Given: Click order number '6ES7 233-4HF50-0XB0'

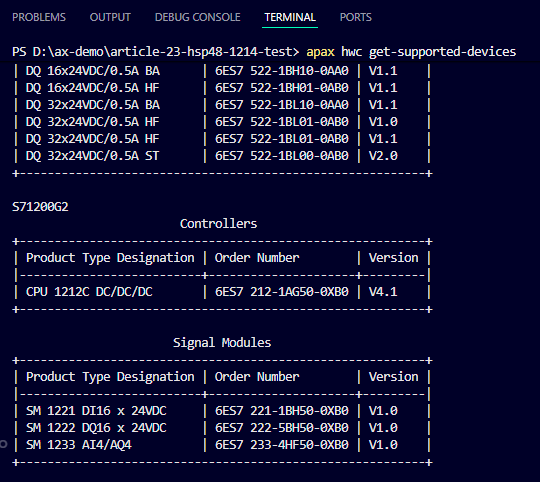Looking at the screenshot, I should click(x=282, y=445).
